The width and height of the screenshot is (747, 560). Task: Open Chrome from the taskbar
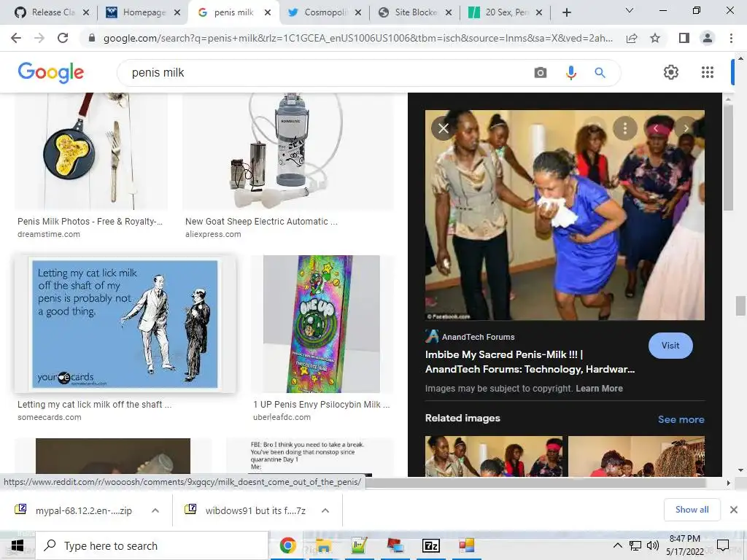tap(287, 545)
